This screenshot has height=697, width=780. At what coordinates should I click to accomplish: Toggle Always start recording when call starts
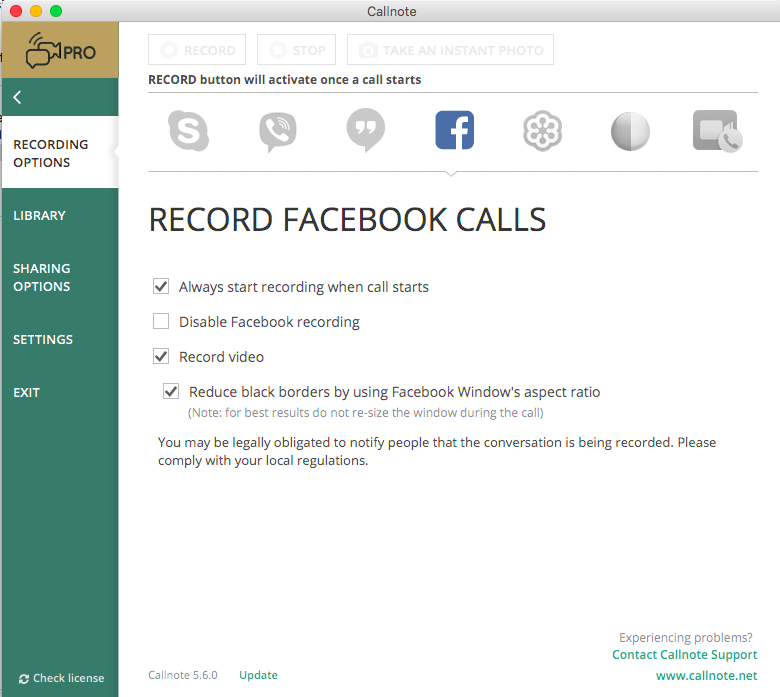161,286
